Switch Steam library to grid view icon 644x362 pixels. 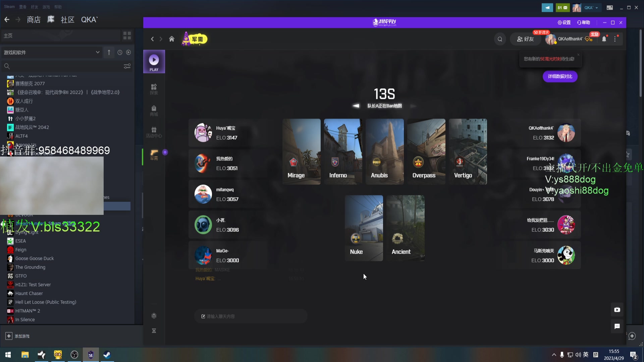[127, 36]
